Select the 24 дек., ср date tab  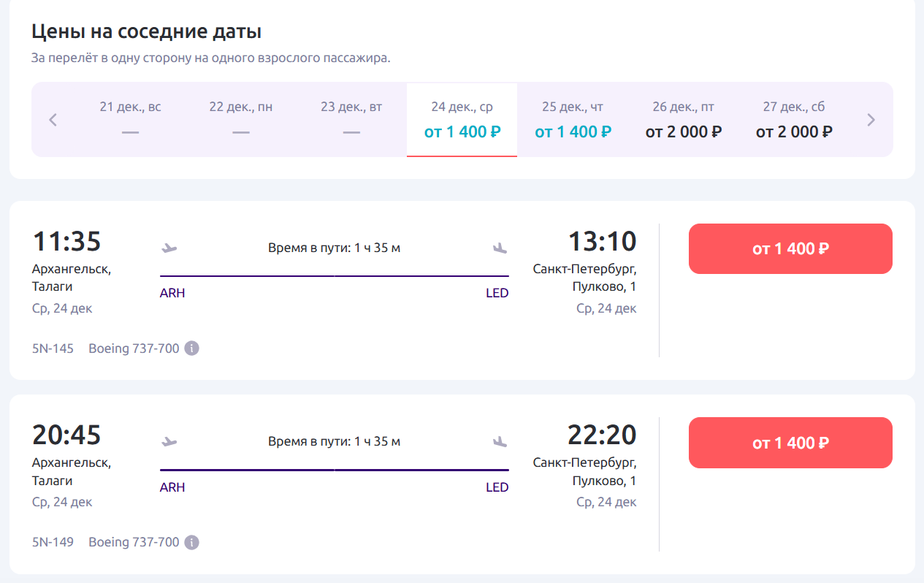point(462,120)
